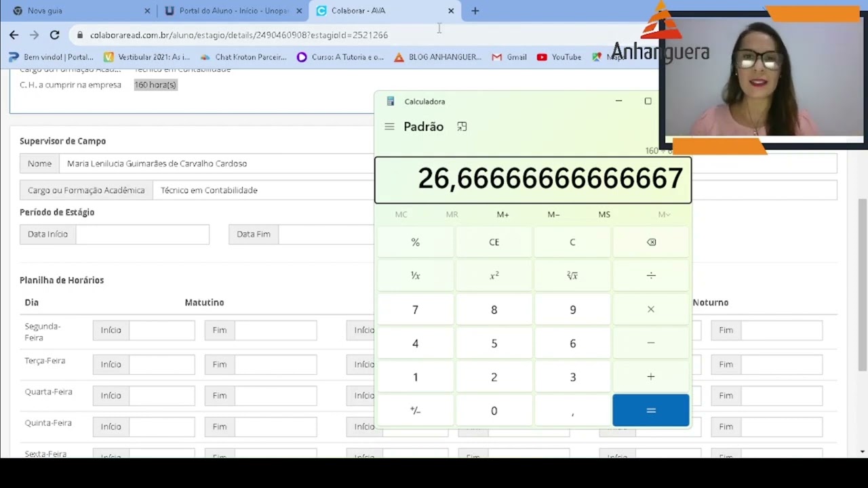The image size is (868, 488).
Task: Open the Curso: A Tutoria bookmark
Action: pyautogui.click(x=340, y=57)
